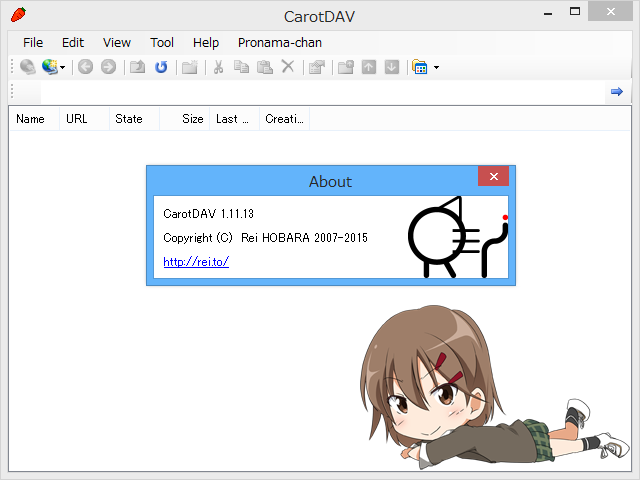Click the disconnect globe toolbar icon
640x480 pixels.
tap(28, 67)
